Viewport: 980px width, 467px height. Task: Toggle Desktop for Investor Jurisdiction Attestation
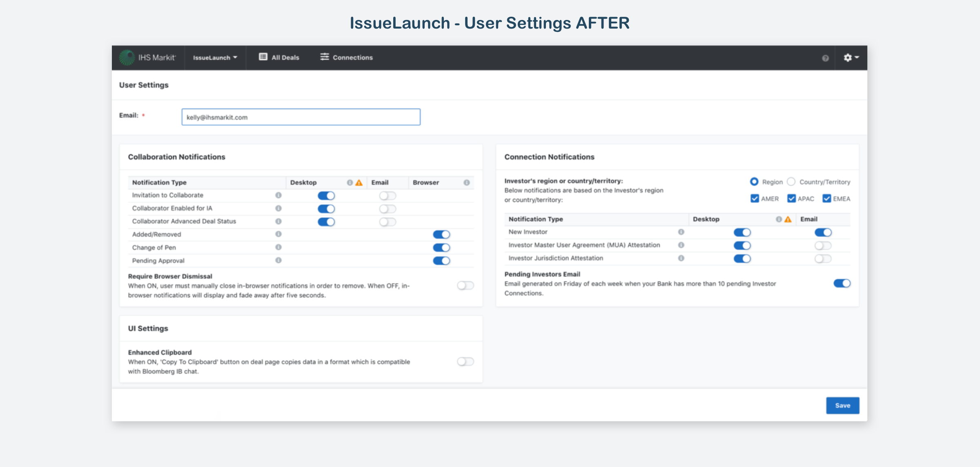(x=742, y=259)
